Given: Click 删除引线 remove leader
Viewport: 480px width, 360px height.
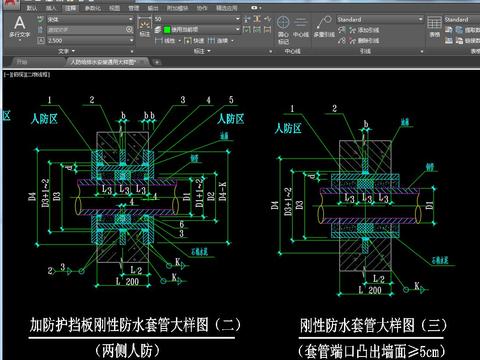Looking at the screenshot, I should coord(364,41).
